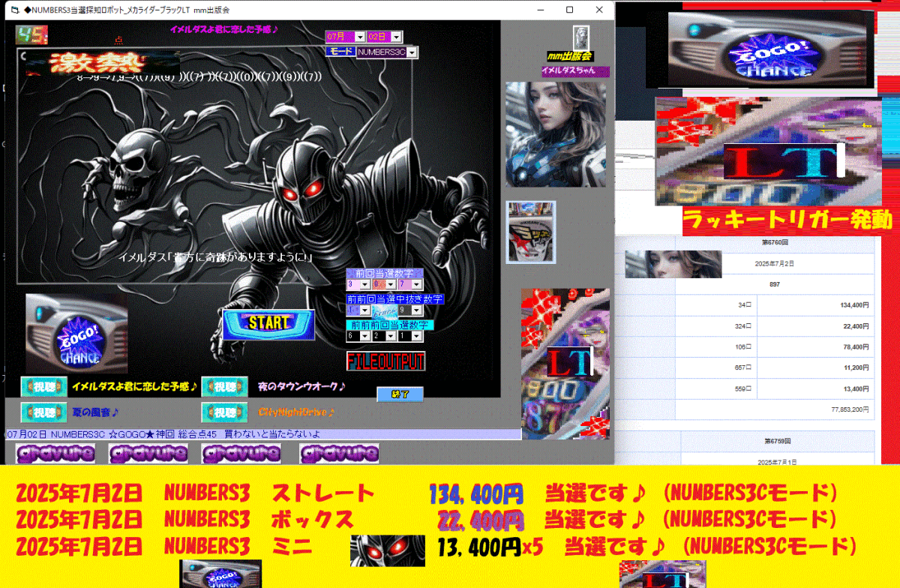900x588 pixels.
Task: Click the 終了 exit button
Action: tap(400, 394)
